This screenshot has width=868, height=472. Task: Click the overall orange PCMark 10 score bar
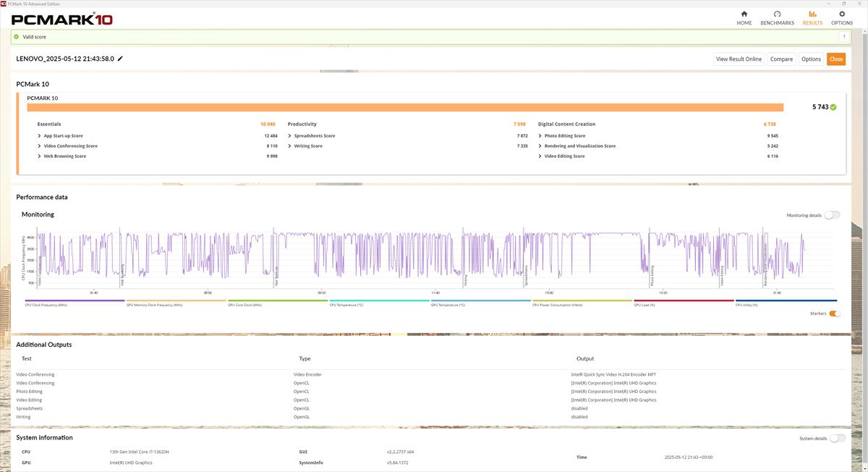405,107
